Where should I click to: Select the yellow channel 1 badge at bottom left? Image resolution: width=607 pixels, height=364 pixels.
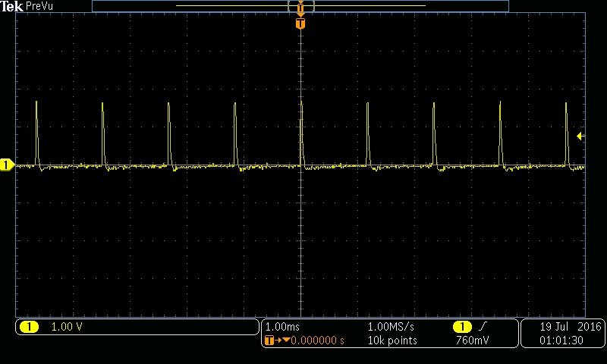(x=29, y=327)
